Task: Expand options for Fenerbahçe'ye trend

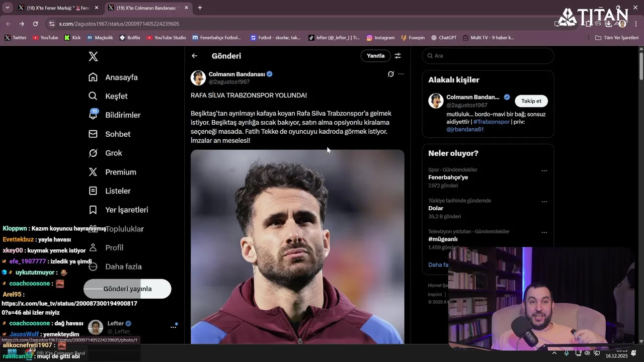Action: [544, 171]
